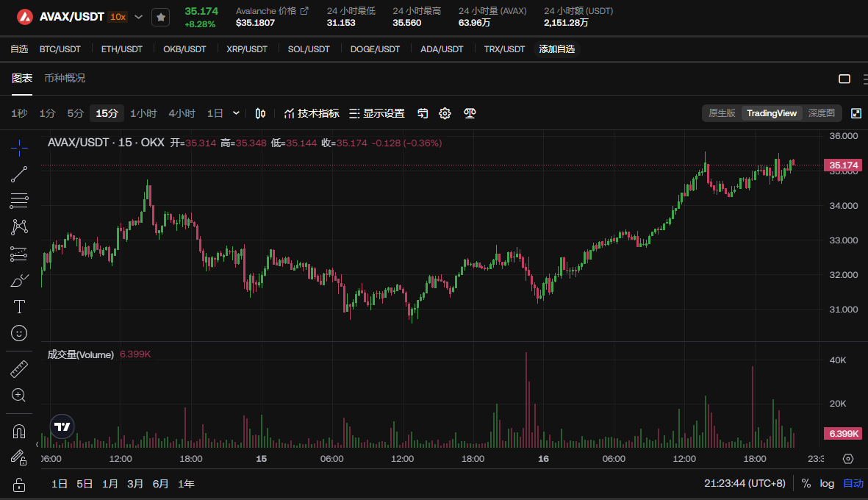Toggle percent scale on price axis

click(806, 483)
